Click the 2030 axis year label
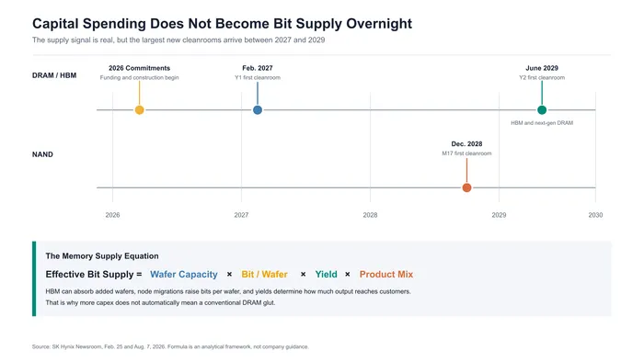Screen dimensions: 644x362 coord(595,215)
